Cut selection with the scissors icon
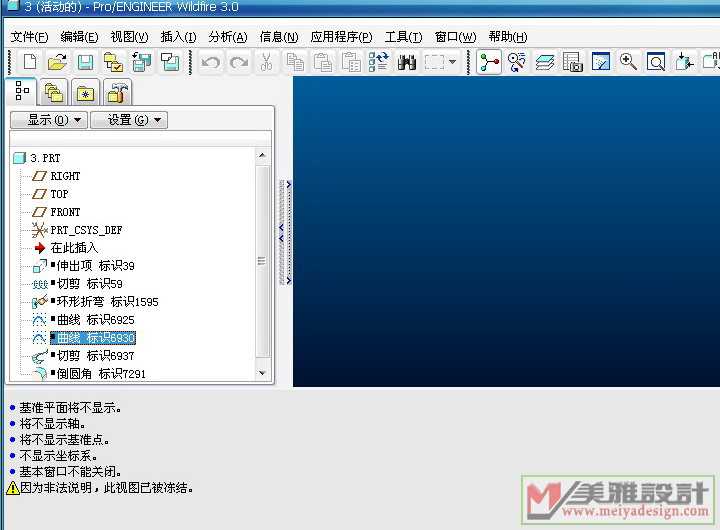This screenshot has width=720, height=530. [x=266, y=62]
